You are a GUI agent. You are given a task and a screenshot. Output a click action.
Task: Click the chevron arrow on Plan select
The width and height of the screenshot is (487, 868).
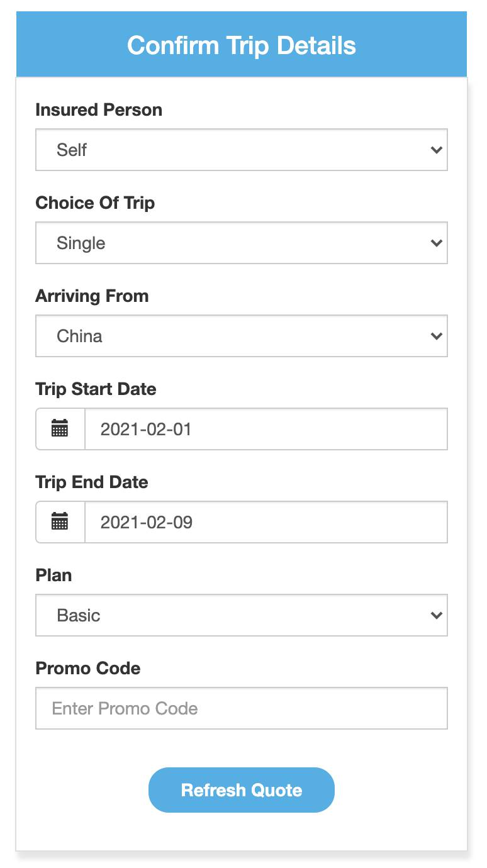pos(436,615)
